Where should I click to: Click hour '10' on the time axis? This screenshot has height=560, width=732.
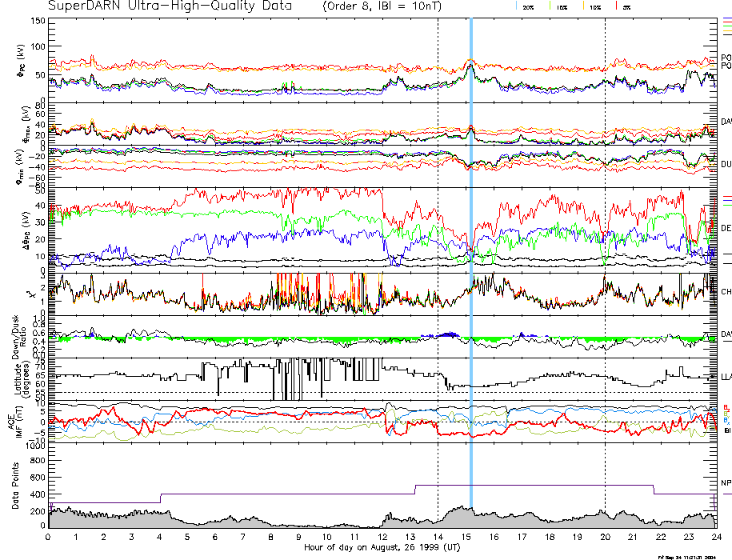326,537
